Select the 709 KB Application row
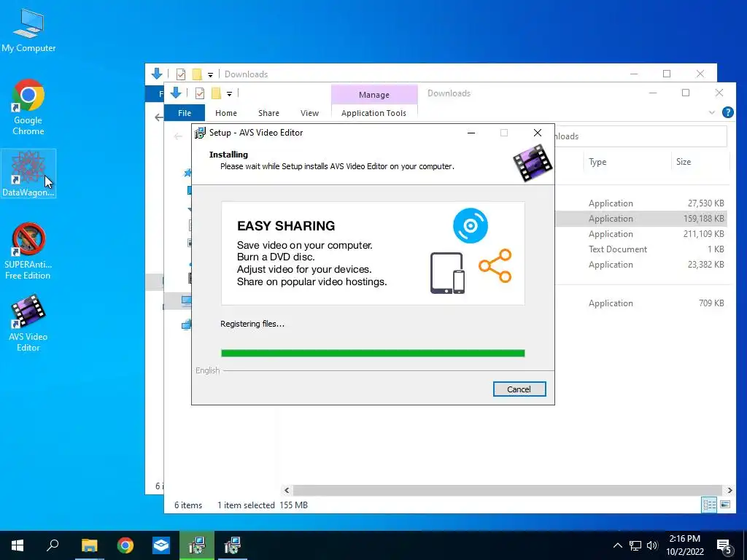747x560 pixels. click(x=642, y=303)
